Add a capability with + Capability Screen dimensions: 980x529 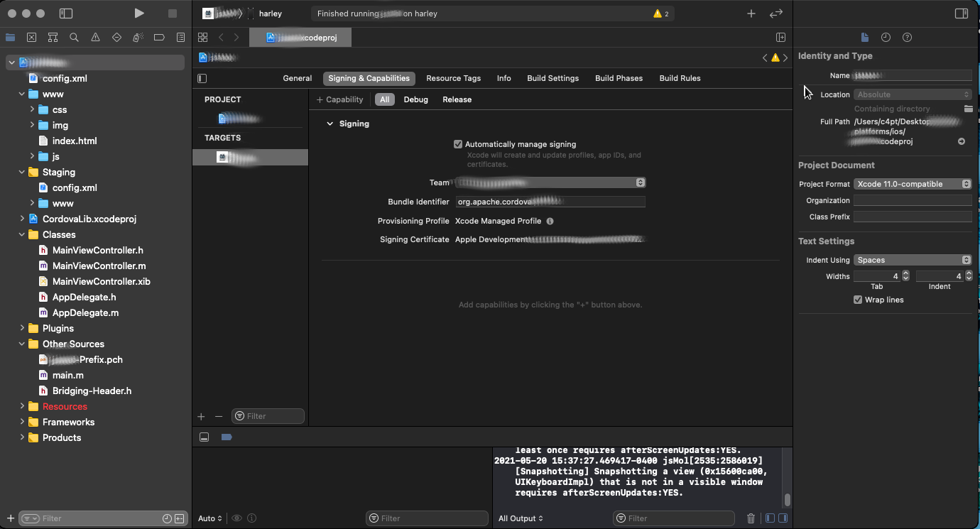(x=339, y=99)
